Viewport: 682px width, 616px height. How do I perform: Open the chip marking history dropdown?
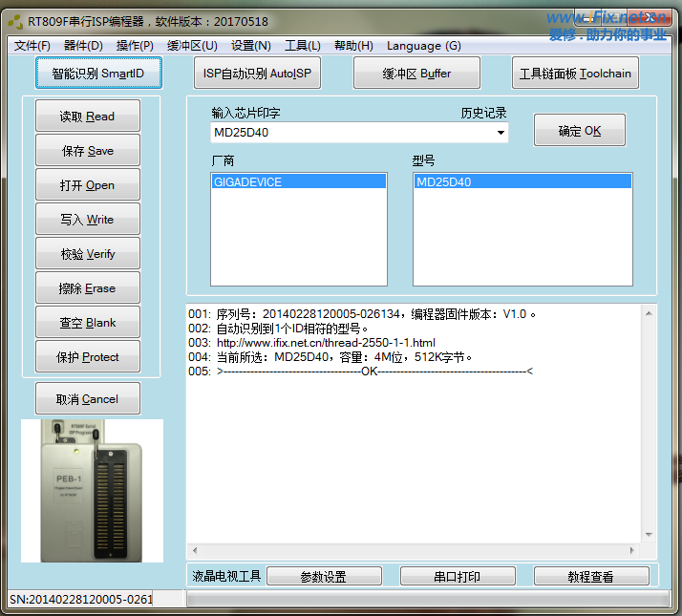[501, 133]
